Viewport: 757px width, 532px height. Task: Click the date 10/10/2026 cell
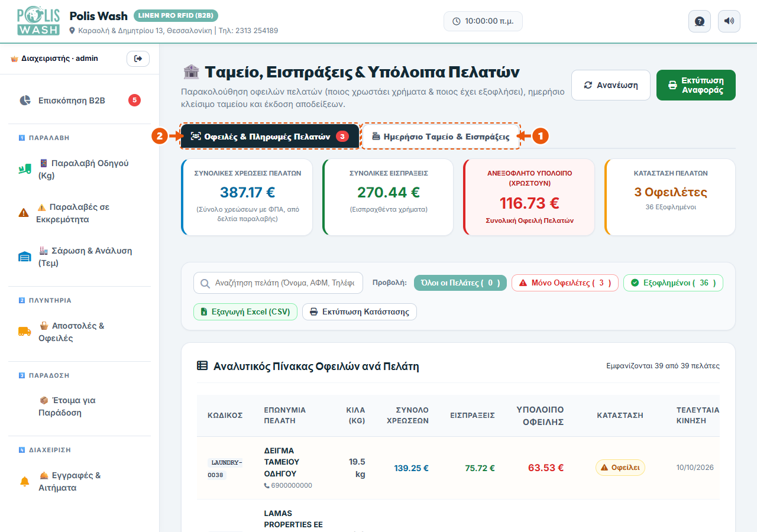695,468
